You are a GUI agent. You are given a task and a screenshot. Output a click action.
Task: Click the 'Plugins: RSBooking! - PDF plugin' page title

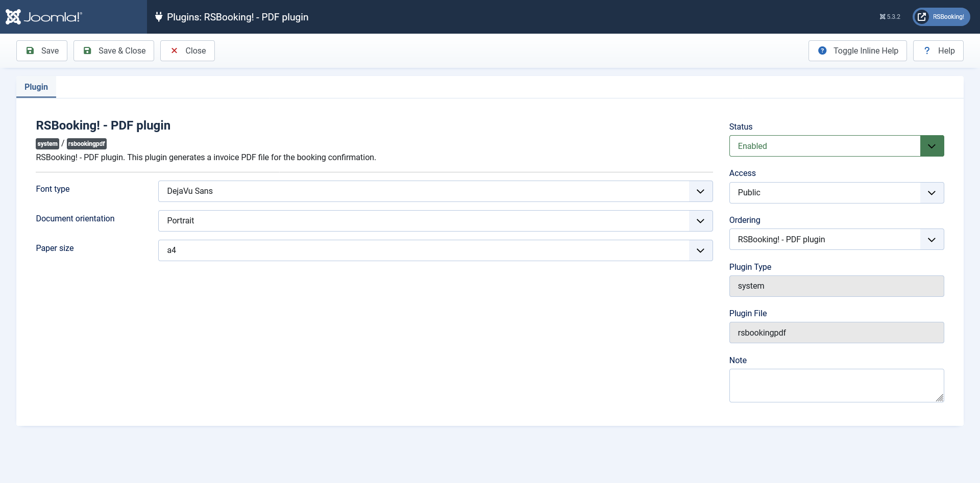click(x=237, y=17)
